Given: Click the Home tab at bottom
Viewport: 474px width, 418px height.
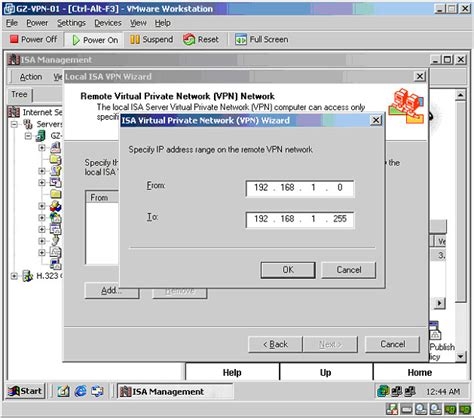Looking at the screenshot, I should (x=419, y=372).
